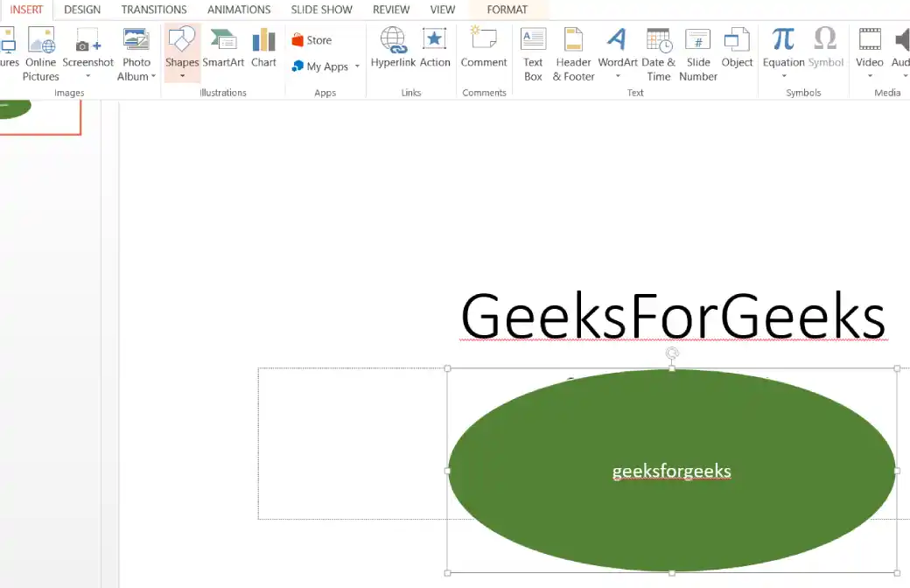This screenshot has height=588, width=910.
Task: Switch to the VIEW tab
Action: point(442,10)
